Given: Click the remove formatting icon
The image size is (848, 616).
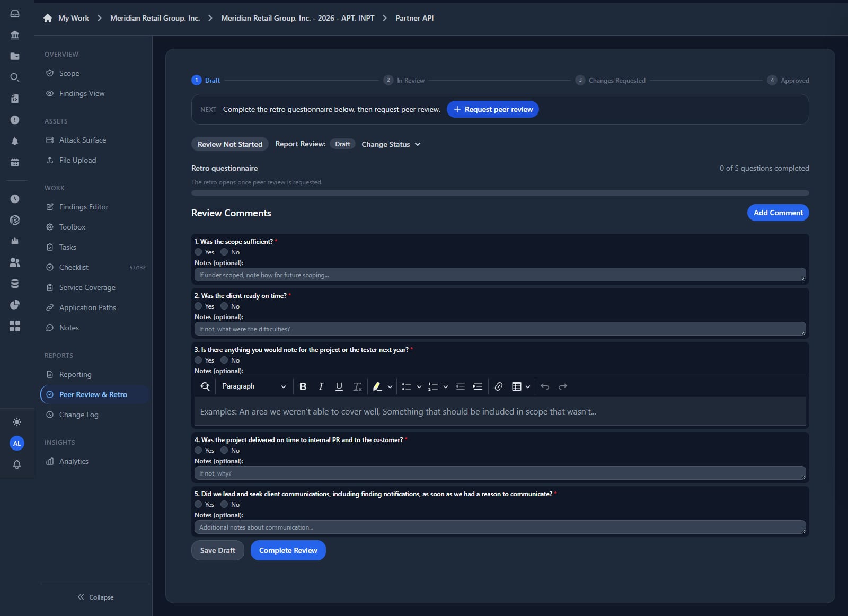Looking at the screenshot, I should click(357, 386).
